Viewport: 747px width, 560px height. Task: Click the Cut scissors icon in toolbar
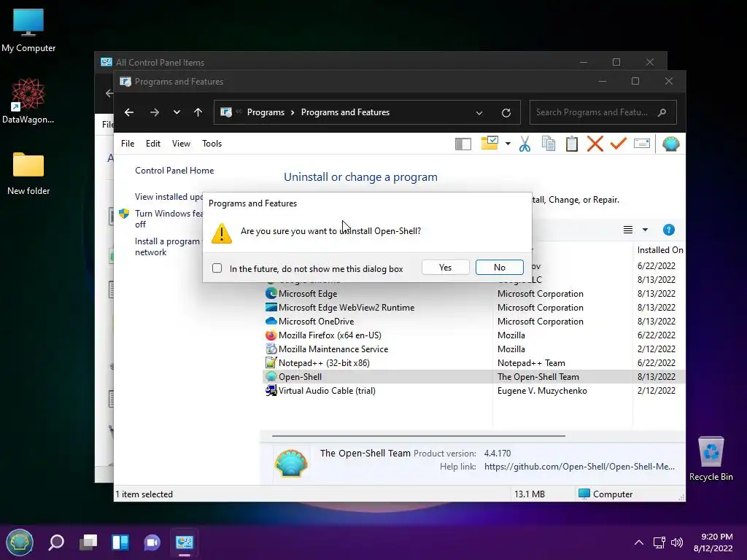tap(525, 144)
